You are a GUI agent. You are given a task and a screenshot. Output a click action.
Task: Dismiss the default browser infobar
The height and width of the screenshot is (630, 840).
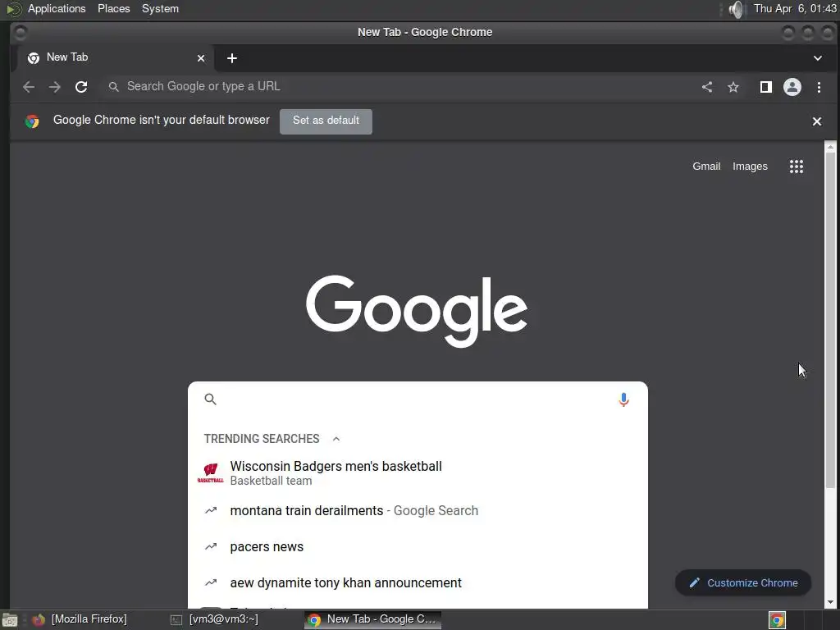tap(816, 121)
